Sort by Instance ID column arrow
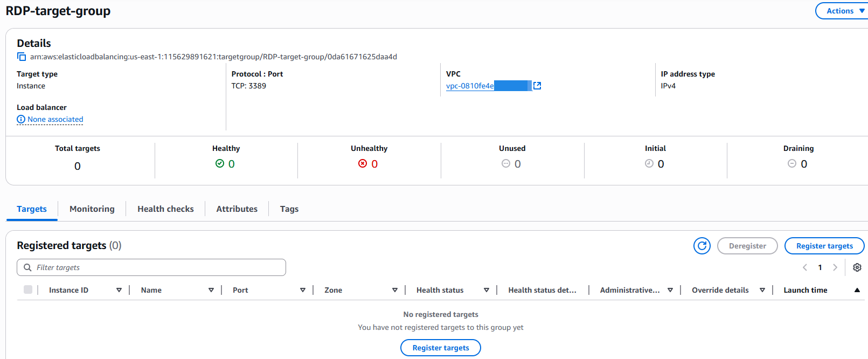 119,290
